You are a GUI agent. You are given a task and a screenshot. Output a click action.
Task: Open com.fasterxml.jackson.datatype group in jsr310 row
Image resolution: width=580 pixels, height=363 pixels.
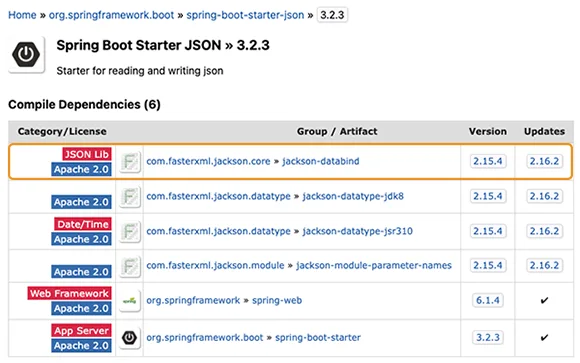[x=218, y=231]
